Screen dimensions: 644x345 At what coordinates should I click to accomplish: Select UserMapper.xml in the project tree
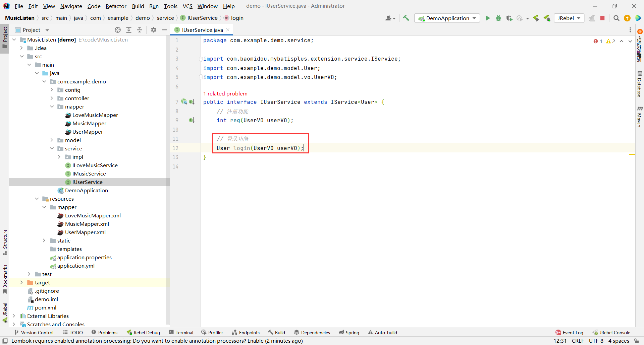coord(85,232)
